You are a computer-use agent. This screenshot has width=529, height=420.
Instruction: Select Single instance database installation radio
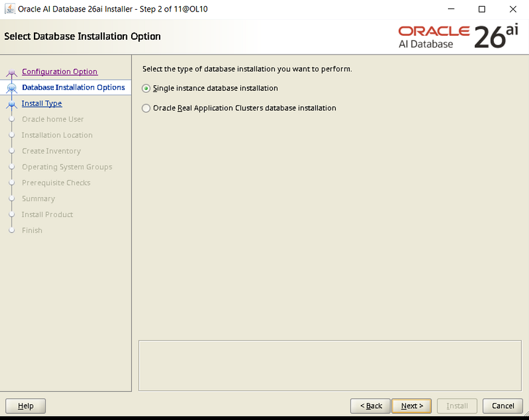click(146, 88)
